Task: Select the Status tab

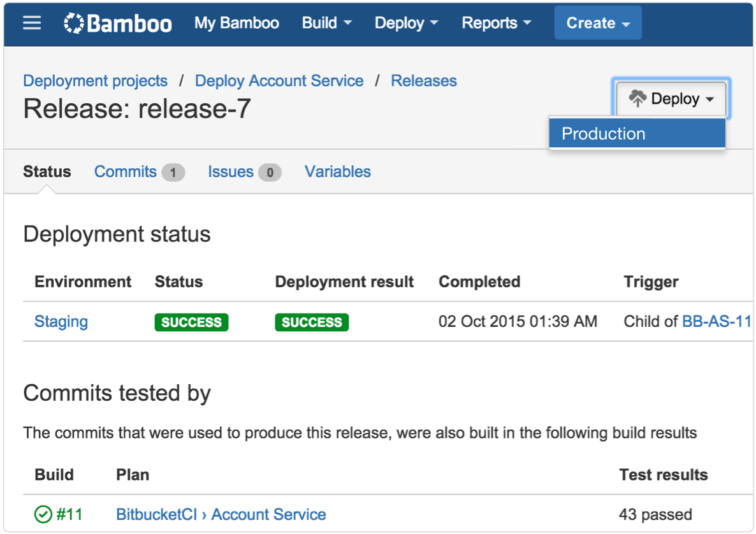Action: [47, 172]
